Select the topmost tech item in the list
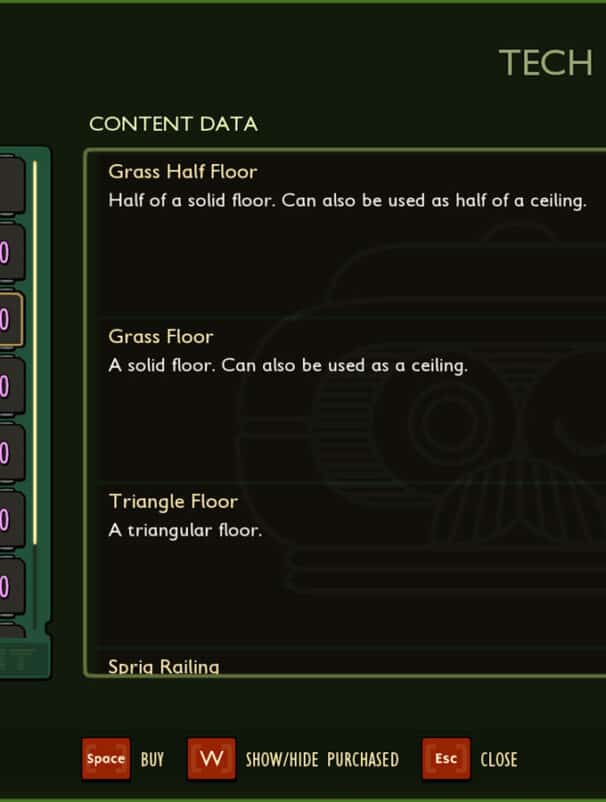Screen dimensions: 606x802 coord(8,185)
